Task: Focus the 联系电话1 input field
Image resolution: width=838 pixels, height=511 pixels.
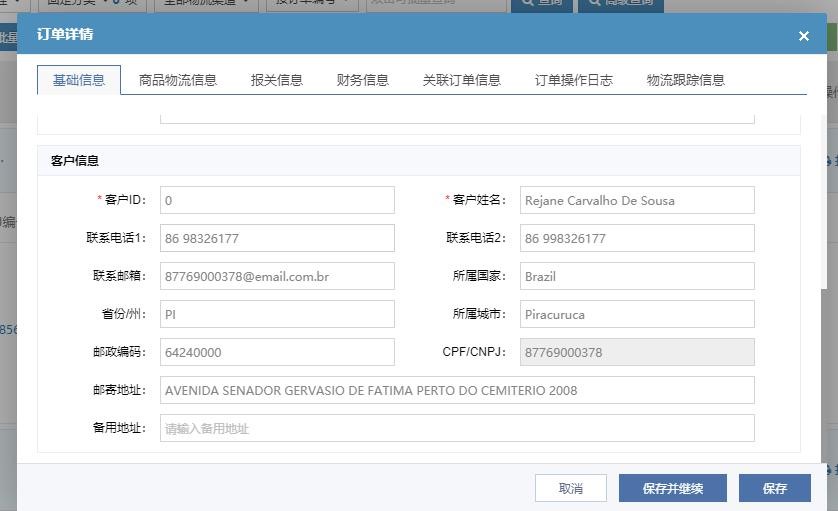Action: pyautogui.click(x=277, y=238)
